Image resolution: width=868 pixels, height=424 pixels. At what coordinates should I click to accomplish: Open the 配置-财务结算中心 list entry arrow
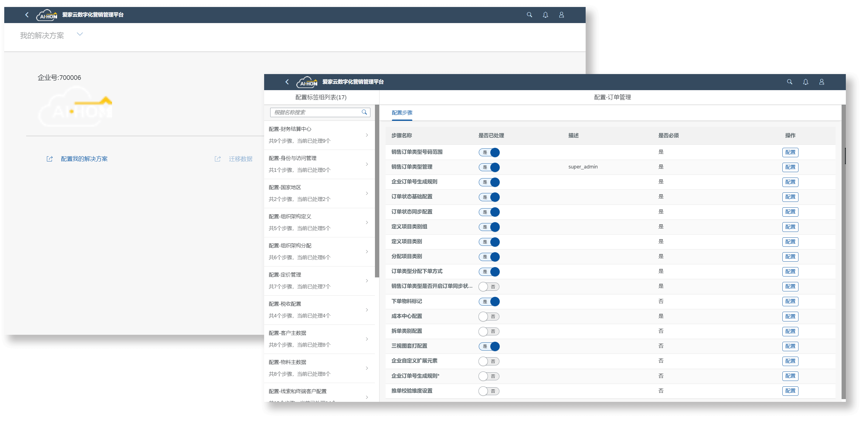coord(367,135)
